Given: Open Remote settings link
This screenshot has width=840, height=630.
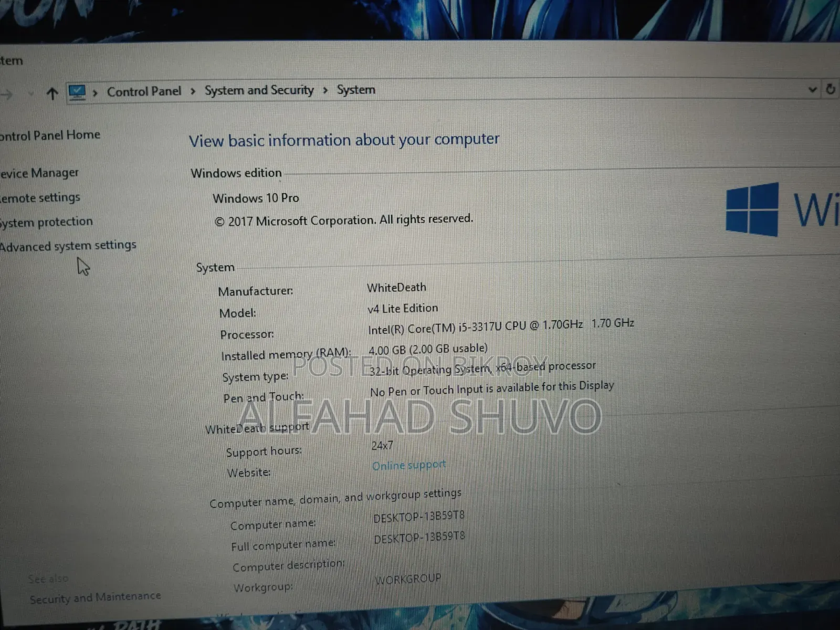Looking at the screenshot, I should [x=40, y=198].
